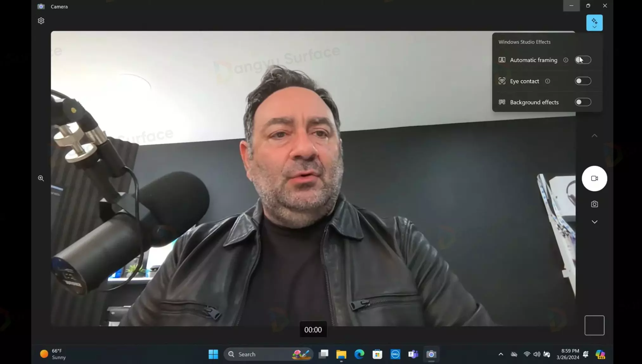The image size is (642, 364).
Task: Toggle Eye contact feature on/off
Action: [583, 81]
